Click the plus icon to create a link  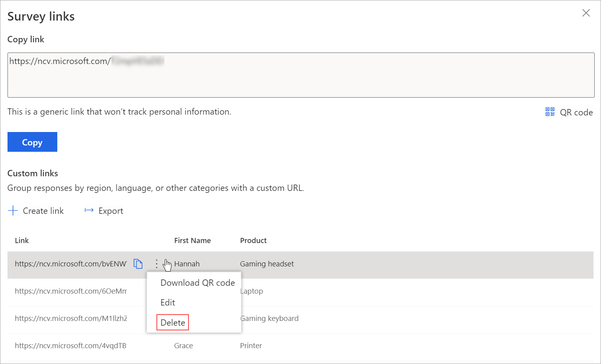(x=13, y=210)
